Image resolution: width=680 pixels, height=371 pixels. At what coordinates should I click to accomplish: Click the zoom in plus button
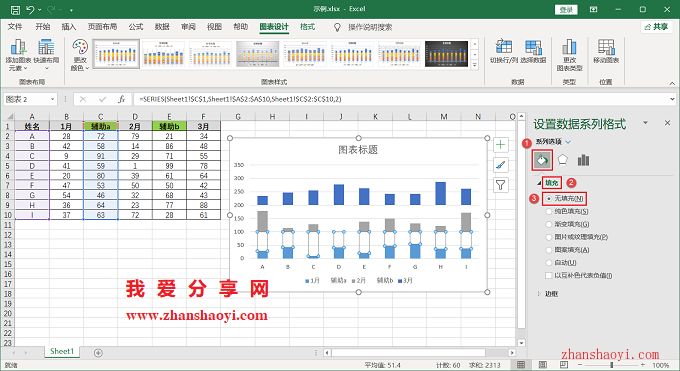[x=643, y=365]
